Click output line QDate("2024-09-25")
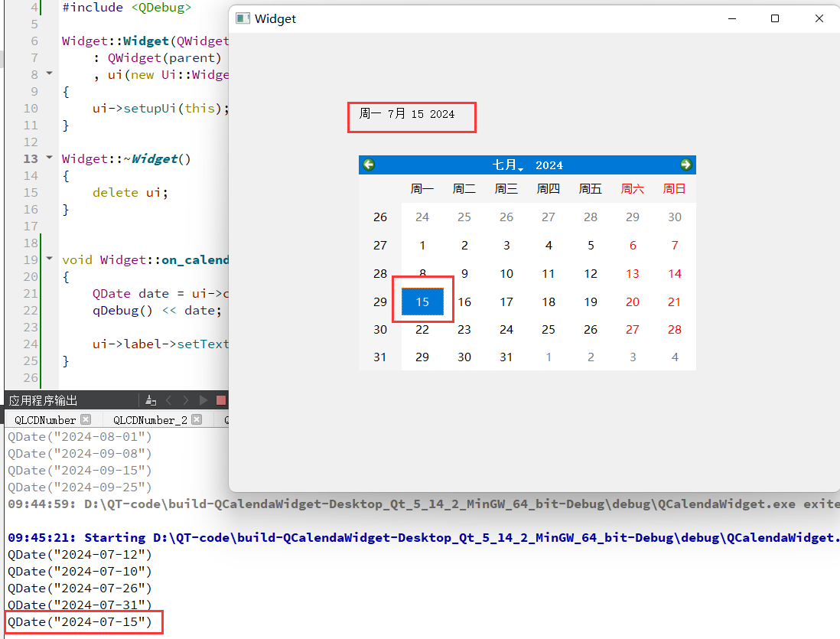Viewport: 840px width, 639px height. (x=80, y=487)
